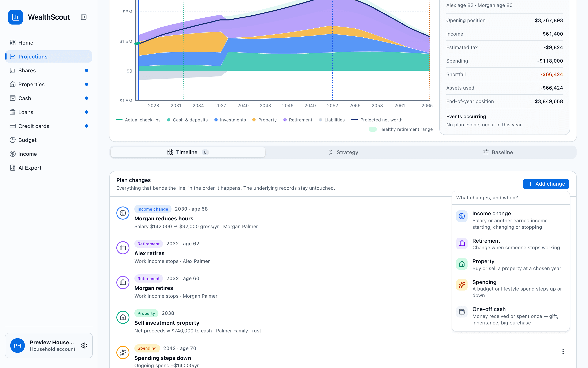This screenshot has width=588, height=368.
Task: Click the End-of-year position $3,849,658
Action: click(549, 101)
